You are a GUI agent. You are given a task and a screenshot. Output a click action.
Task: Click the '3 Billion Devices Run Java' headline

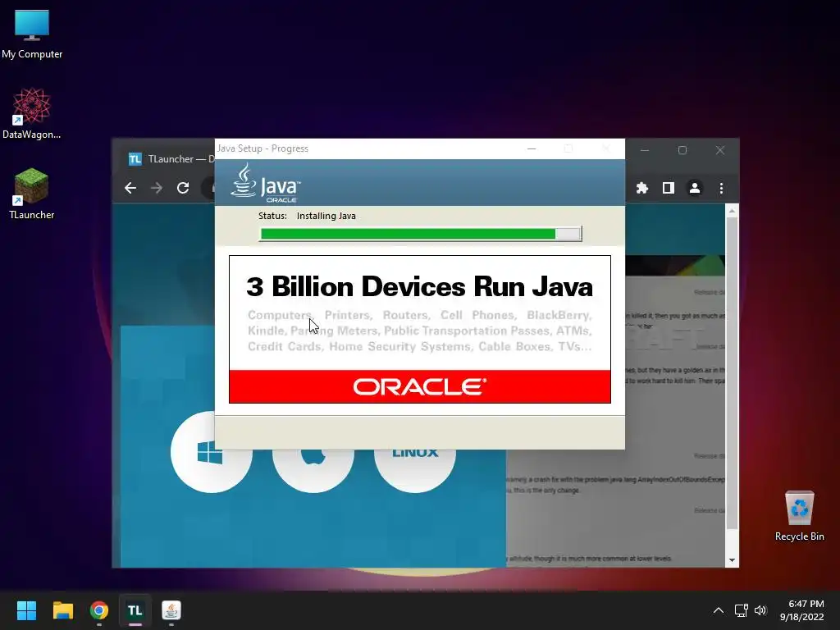(419, 286)
